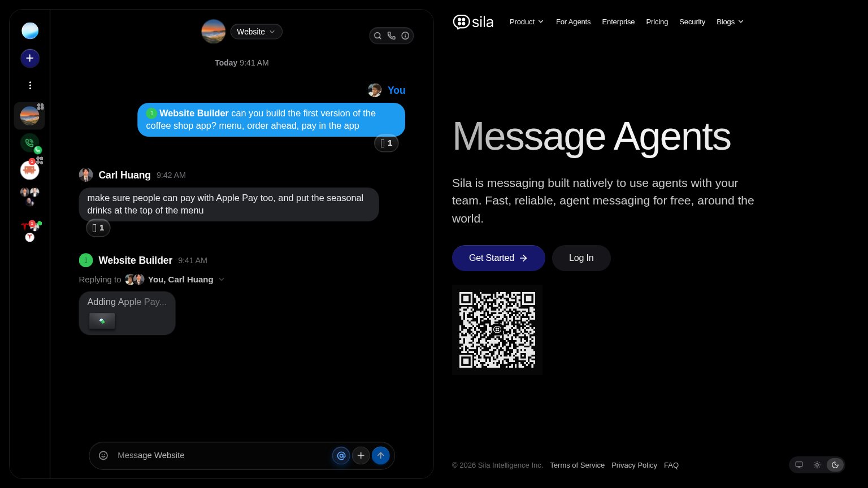Expand the Blogs menu

tap(730, 22)
